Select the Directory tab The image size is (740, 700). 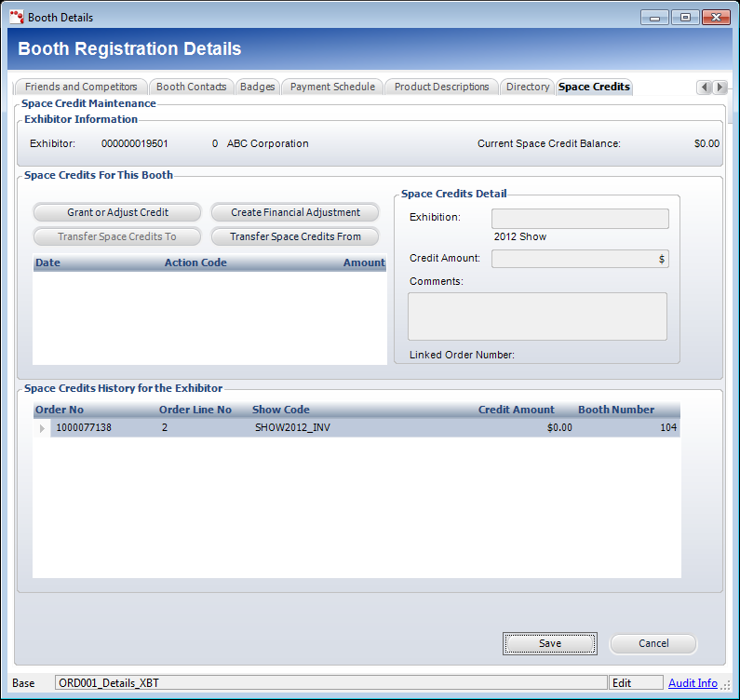tap(527, 87)
